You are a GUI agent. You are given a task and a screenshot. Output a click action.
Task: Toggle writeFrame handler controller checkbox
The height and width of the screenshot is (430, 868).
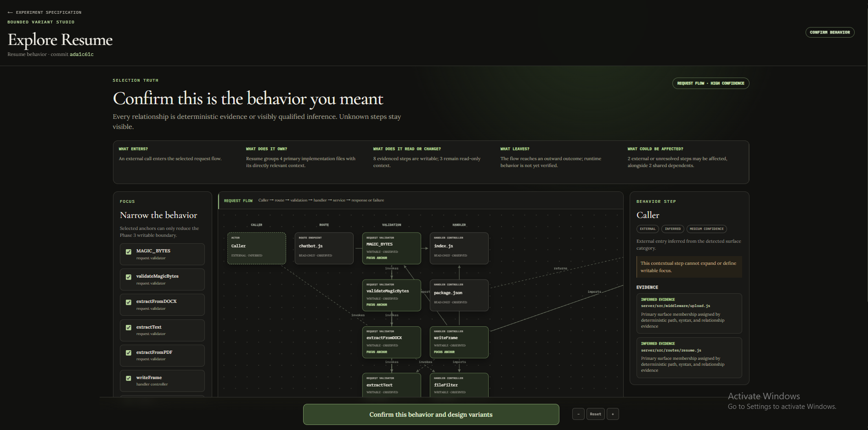click(129, 378)
